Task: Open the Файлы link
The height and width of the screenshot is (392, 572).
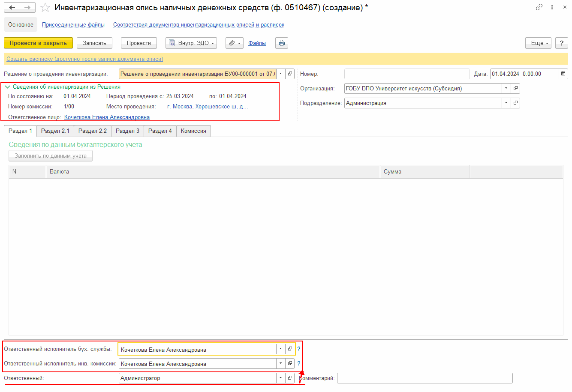Action: [x=257, y=43]
